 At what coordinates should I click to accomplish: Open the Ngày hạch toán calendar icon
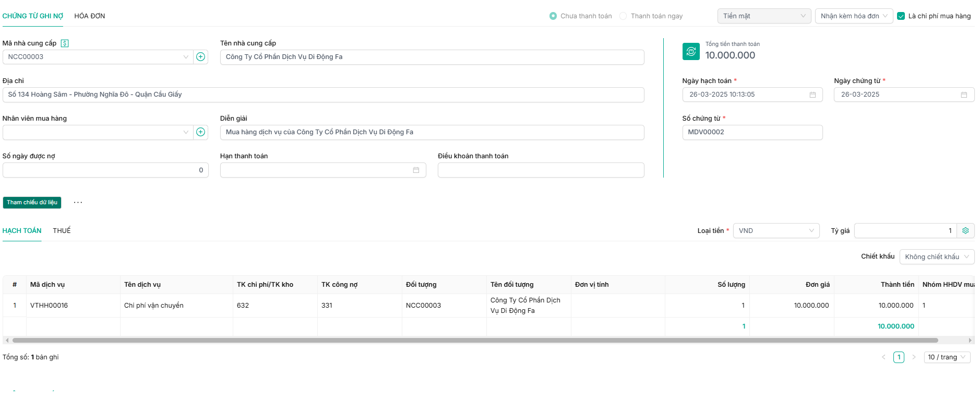tap(812, 95)
